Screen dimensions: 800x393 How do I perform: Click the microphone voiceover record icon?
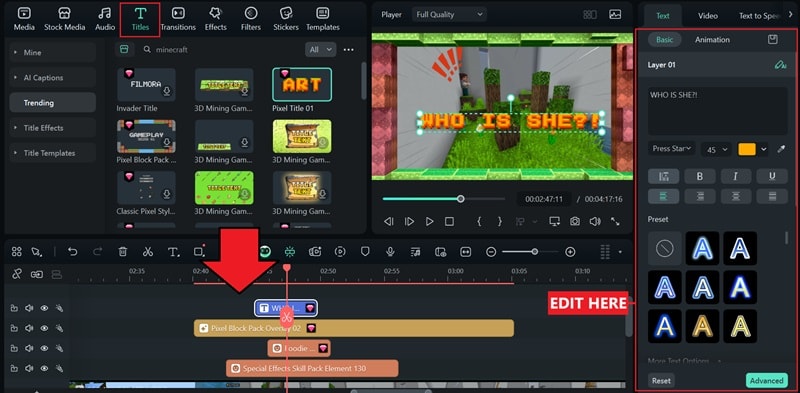[x=390, y=252]
